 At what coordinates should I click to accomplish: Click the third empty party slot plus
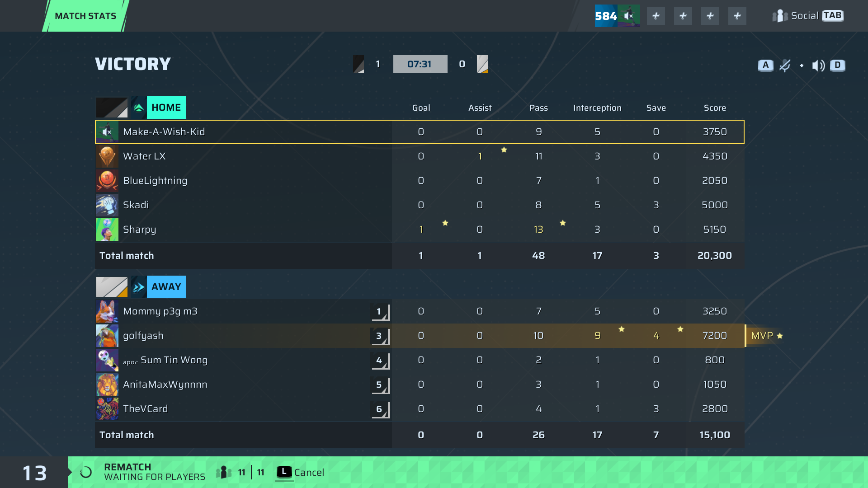coord(710,16)
